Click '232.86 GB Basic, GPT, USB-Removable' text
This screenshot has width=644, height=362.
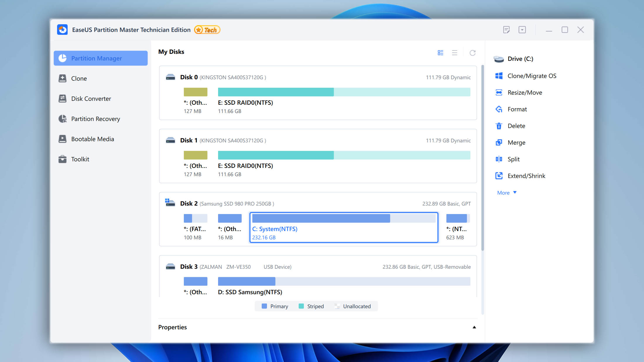pyautogui.click(x=427, y=267)
